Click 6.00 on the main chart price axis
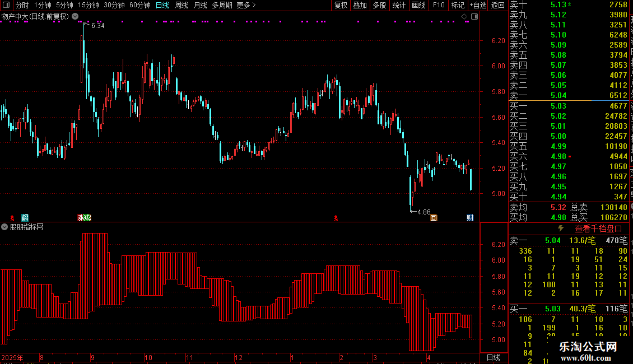 (498, 66)
